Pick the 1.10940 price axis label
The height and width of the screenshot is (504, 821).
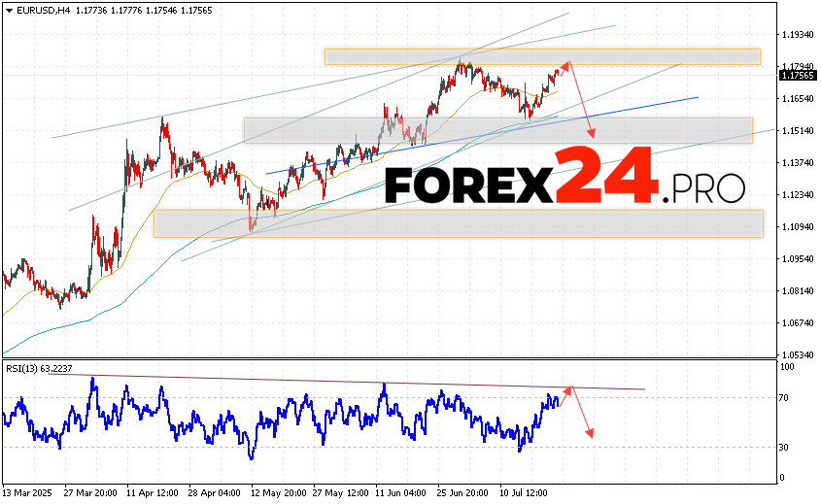point(798,226)
